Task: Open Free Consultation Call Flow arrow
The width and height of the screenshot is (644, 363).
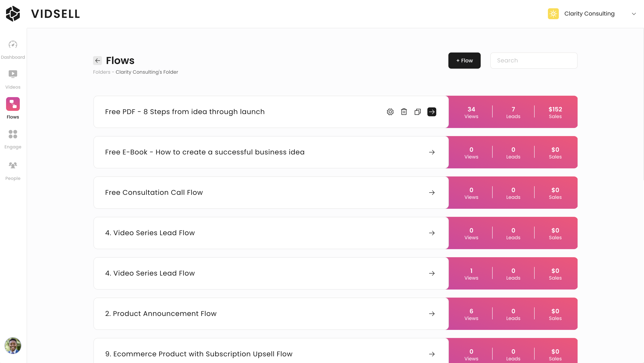Action: click(432, 192)
